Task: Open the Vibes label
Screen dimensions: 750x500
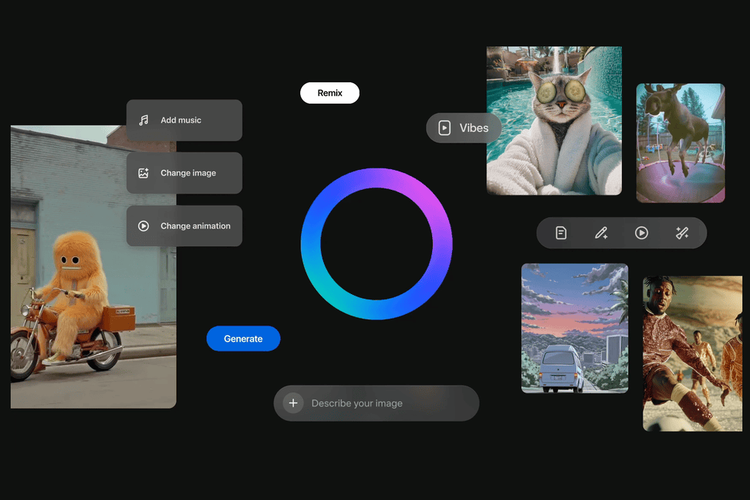Action: [474, 128]
